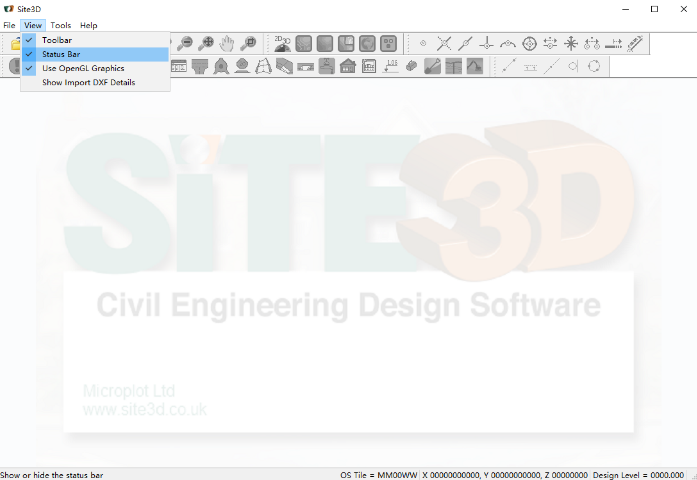
Task: Collapse the open View menu
Action: (33, 25)
